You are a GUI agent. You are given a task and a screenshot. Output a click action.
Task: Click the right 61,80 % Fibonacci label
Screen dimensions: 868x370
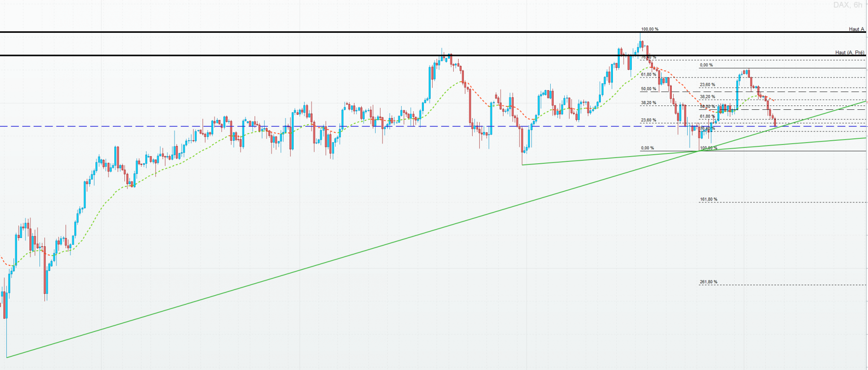[x=707, y=116]
